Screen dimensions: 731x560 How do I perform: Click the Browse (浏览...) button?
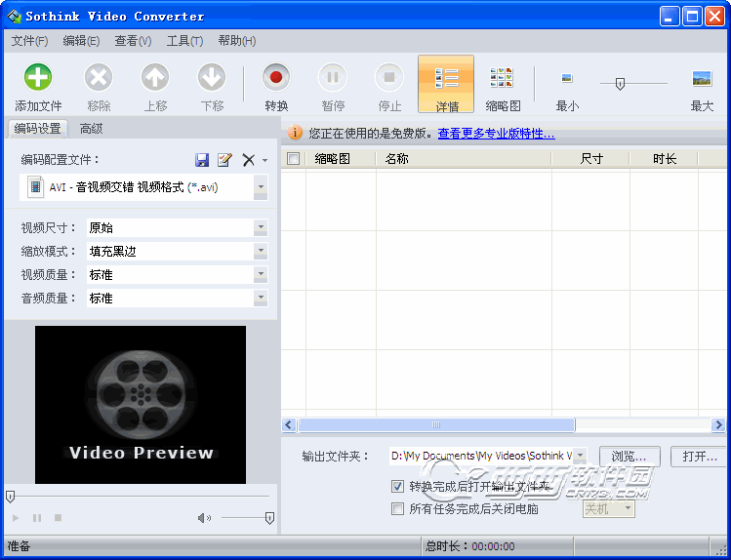click(629, 457)
